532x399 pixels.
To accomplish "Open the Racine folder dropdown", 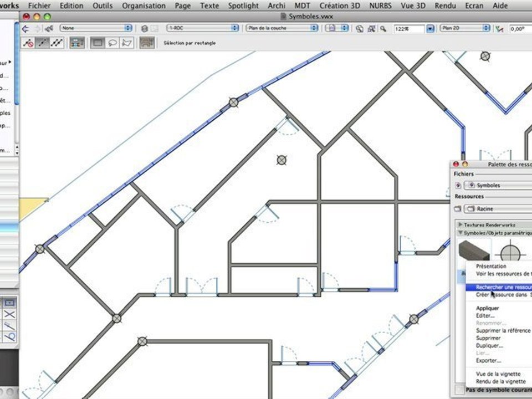I will click(x=498, y=209).
